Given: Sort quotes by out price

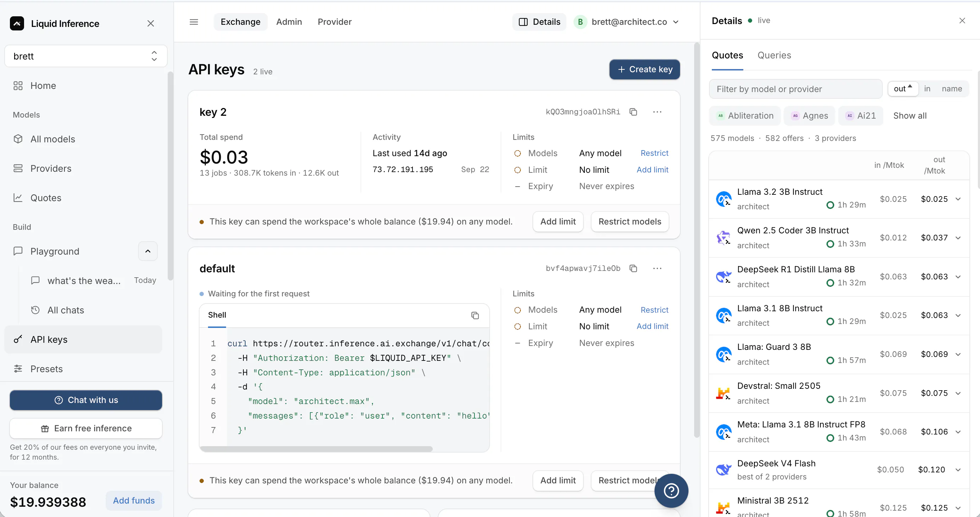Looking at the screenshot, I should click(903, 89).
